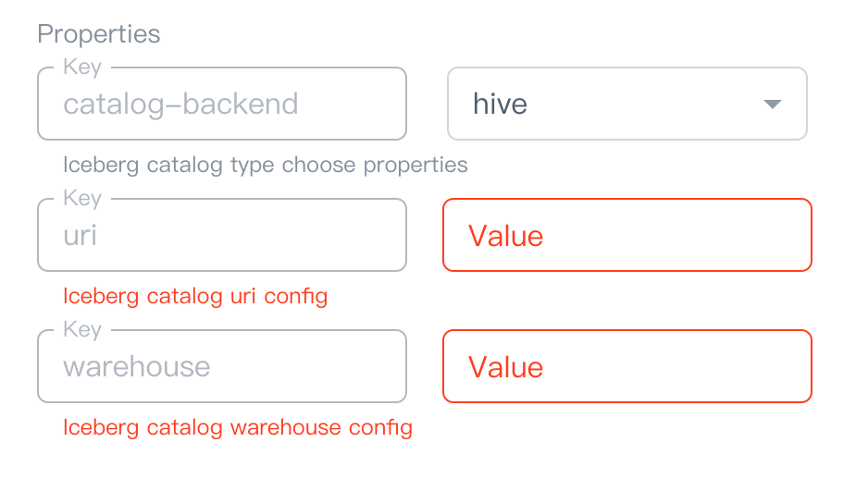This screenshot has height=479, width=868.
Task: Click the Key label above warehouse
Action: [82, 330]
